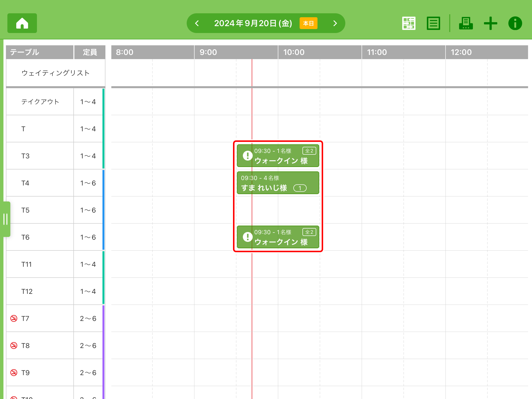The width and height of the screenshot is (532, 399).
Task: Click the memo count badge on T4 reservation
Action: [x=300, y=188]
